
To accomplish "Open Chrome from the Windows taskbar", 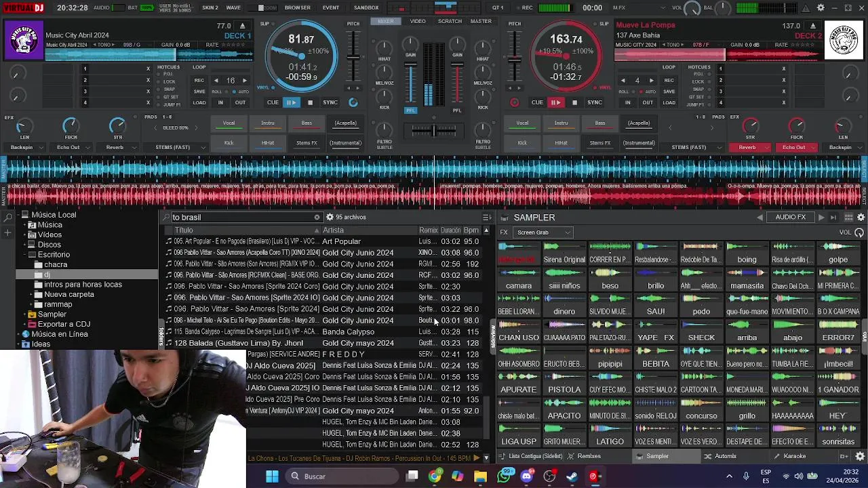I will tap(435, 476).
